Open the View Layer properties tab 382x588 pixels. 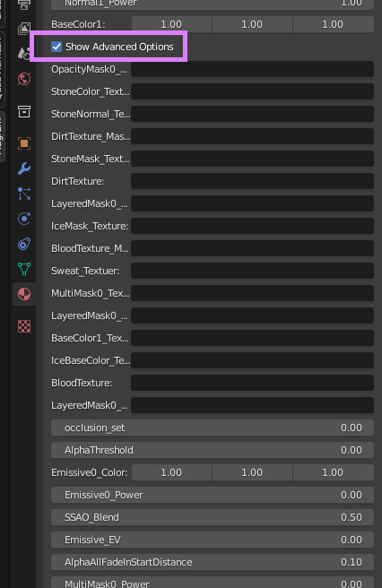coord(24,28)
